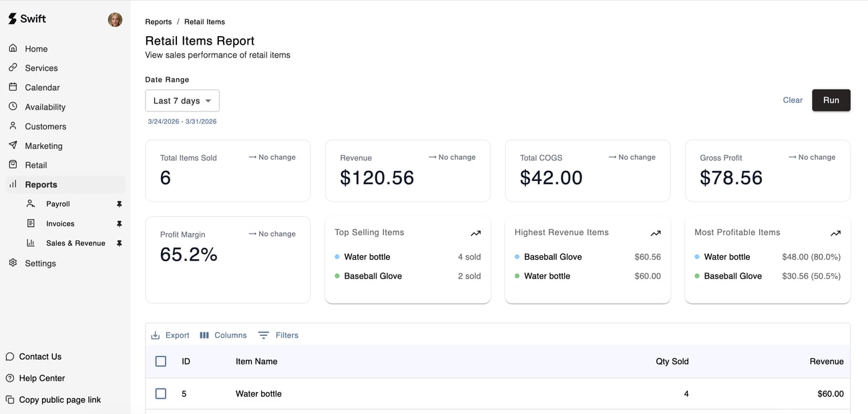Click the pin icon beside Invoices
This screenshot has width=868, height=414.
coord(120,224)
